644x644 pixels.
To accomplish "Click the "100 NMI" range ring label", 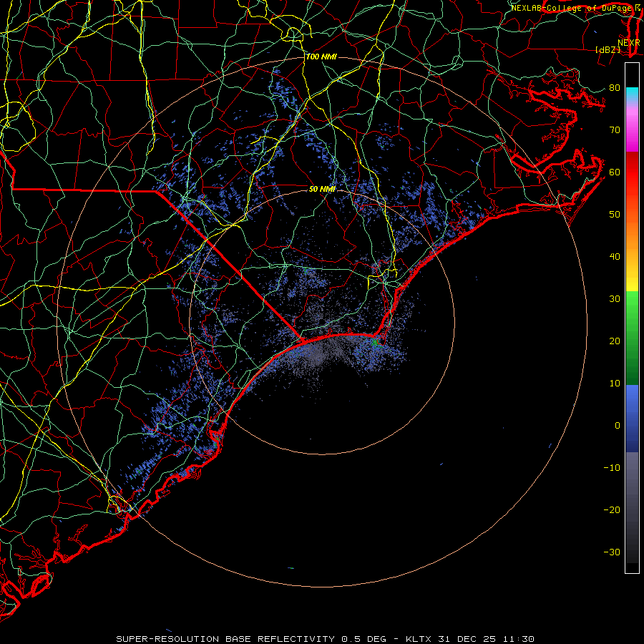I will coord(321,57).
